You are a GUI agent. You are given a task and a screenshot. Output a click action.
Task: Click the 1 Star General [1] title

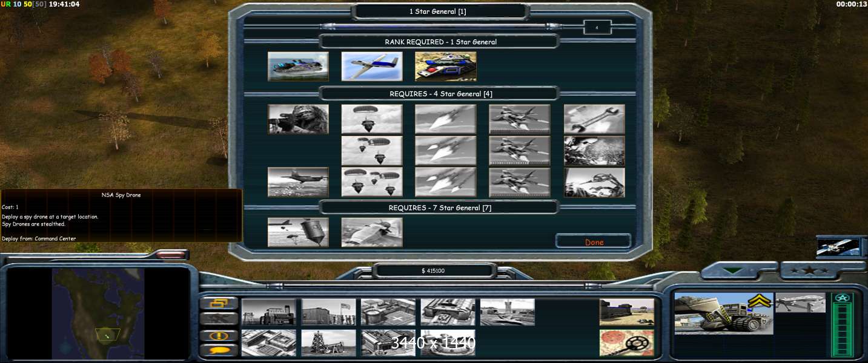point(438,11)
